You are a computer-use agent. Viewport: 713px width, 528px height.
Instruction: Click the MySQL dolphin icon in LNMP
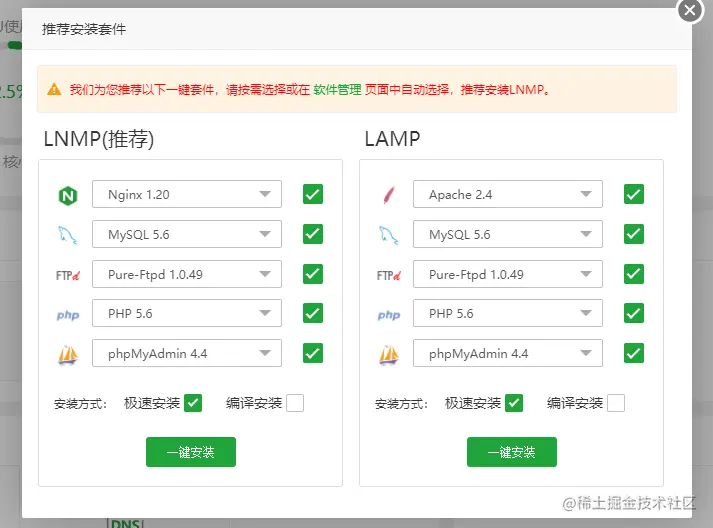click(x=68, y=235)
